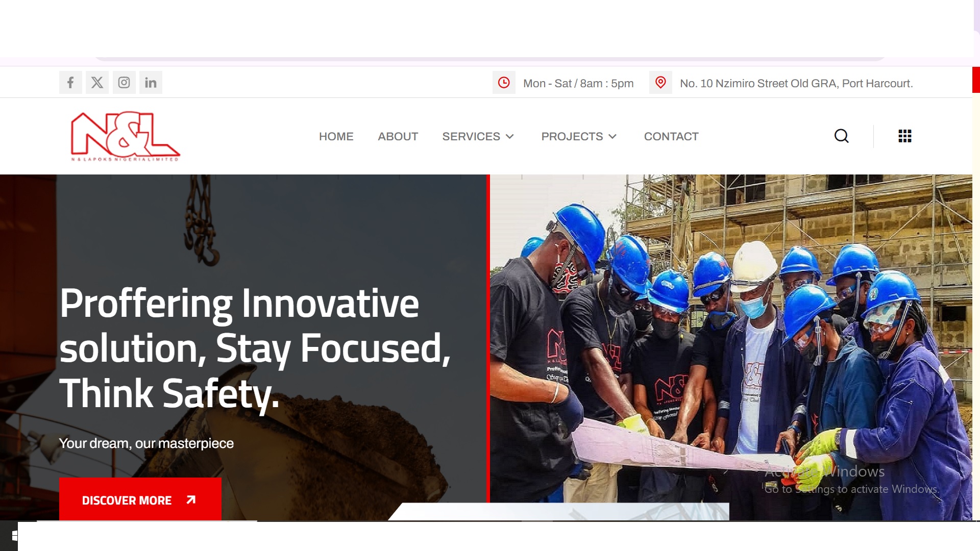Open the CONTACT page link

[x=671, y=137]
